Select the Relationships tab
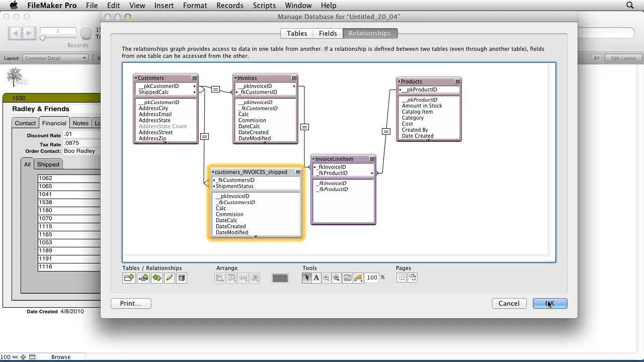Image resolution: width=644 pixels, height=362 pixels. [370, 33]
